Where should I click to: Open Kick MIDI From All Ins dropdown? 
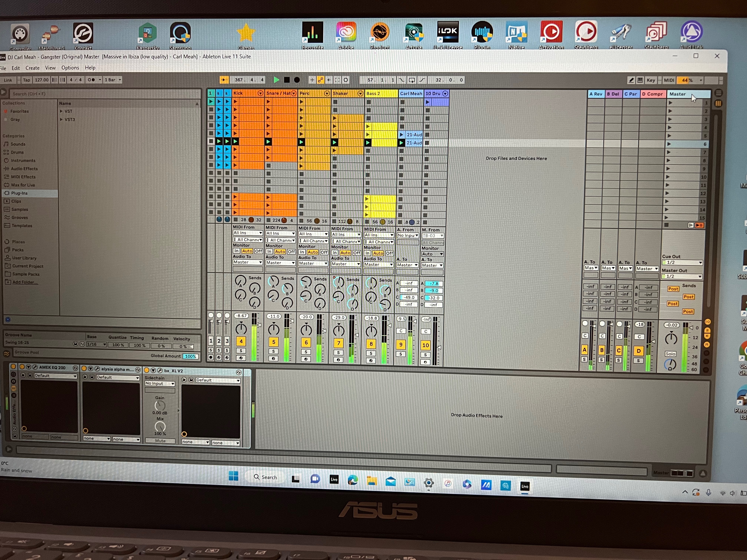248,233
